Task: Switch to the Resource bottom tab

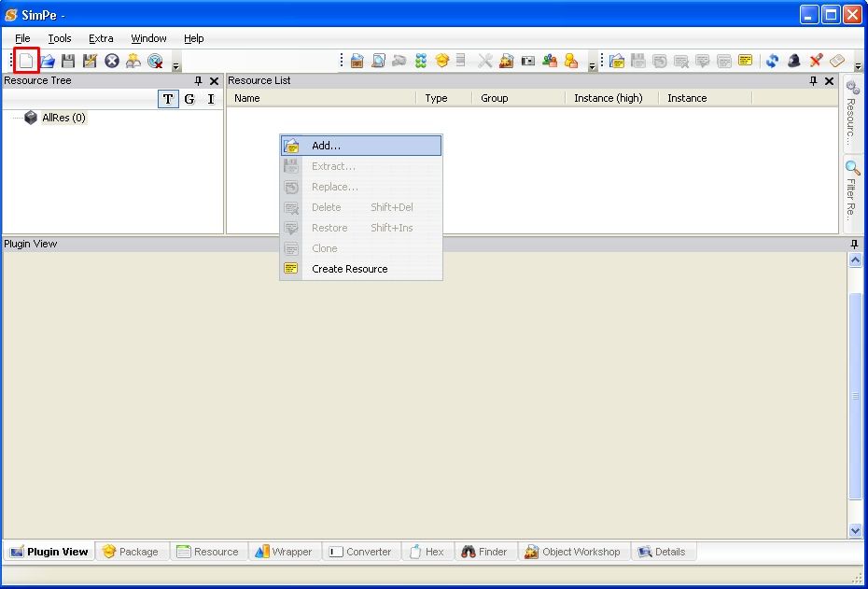Action: [x=207, y=552]
